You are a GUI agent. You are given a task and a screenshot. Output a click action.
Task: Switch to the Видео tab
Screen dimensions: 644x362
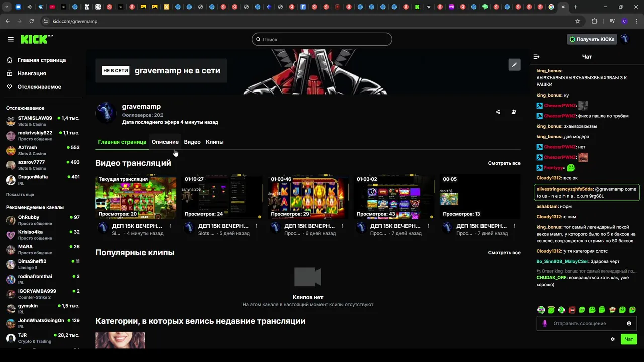192,142
